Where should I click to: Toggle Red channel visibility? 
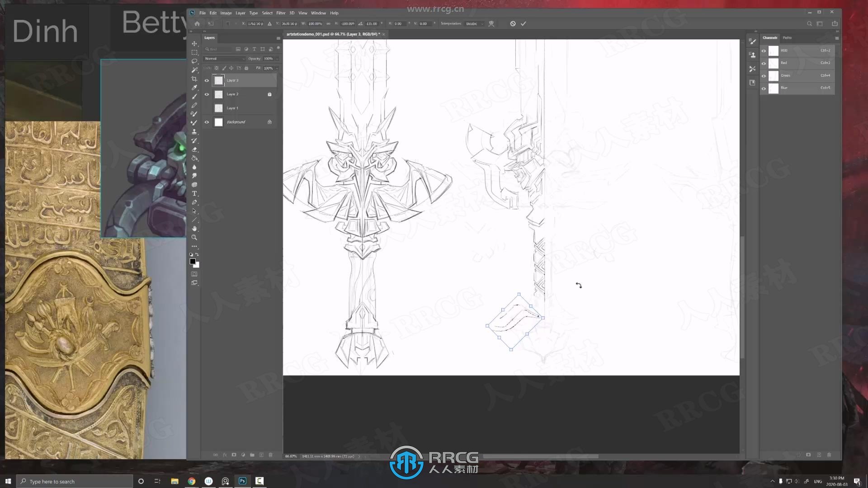coord(764,63)
